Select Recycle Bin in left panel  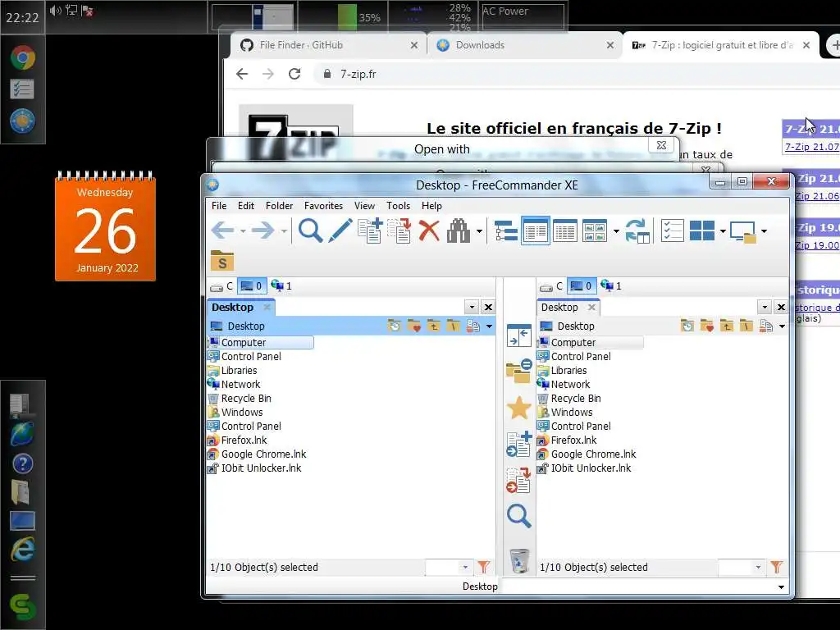click(246, 399)
